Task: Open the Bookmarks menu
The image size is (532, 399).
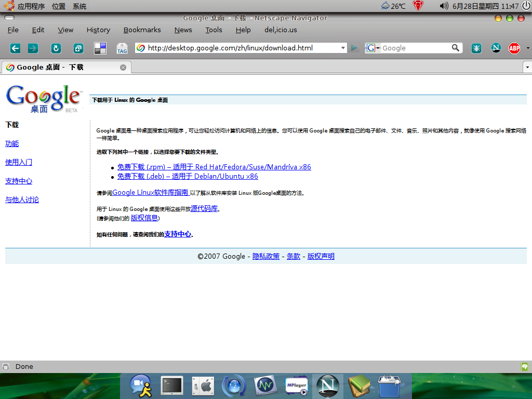Action: 142,30
